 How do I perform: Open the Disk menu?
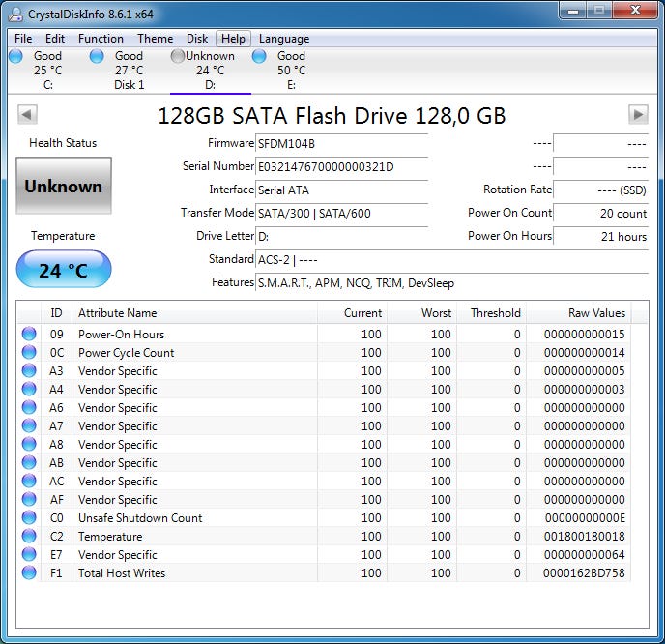(x=197, y=39)
